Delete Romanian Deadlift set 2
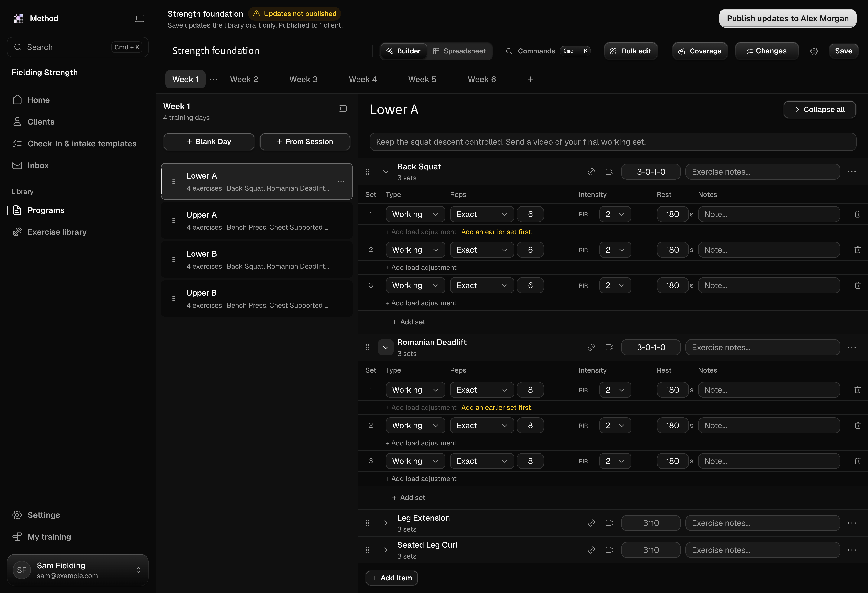This screenshot has height=593, width=868. pyautogui.click(x=857, y=425)
